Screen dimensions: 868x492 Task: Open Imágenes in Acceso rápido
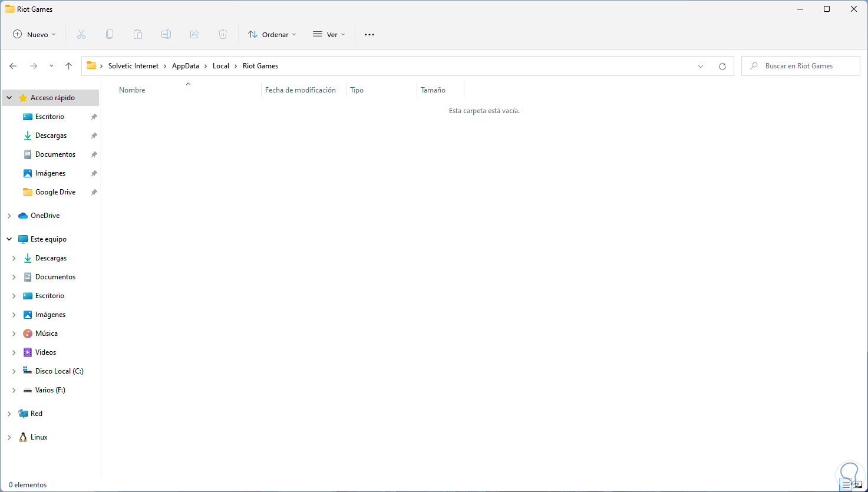click(x=51, y=173)
